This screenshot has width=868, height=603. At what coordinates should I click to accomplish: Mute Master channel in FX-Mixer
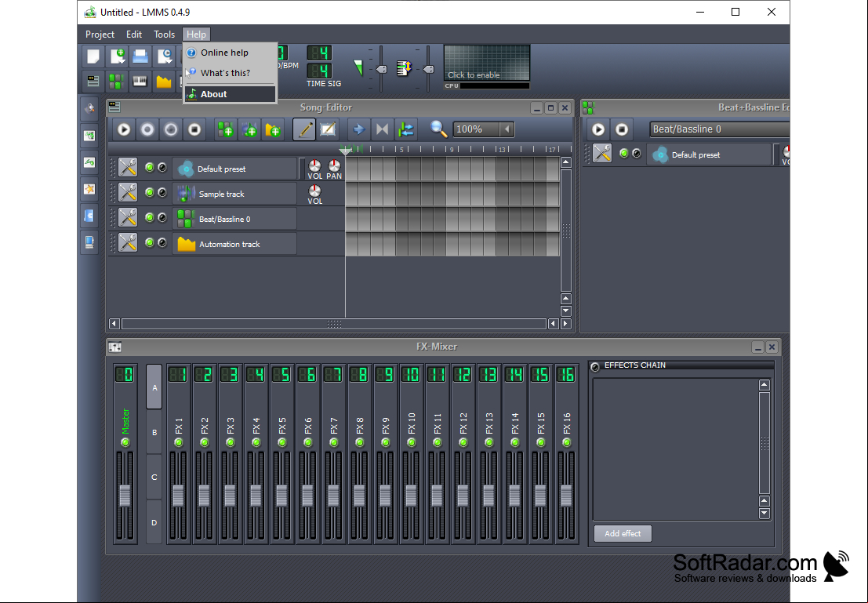[125, 442]
